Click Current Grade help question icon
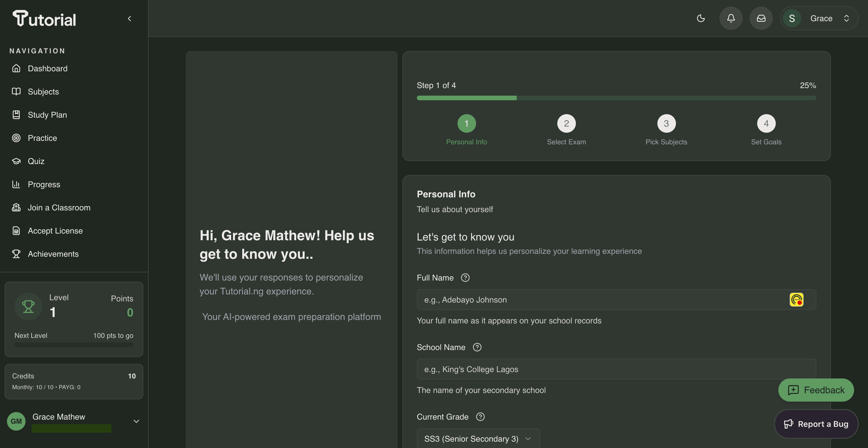 [480, 417]
